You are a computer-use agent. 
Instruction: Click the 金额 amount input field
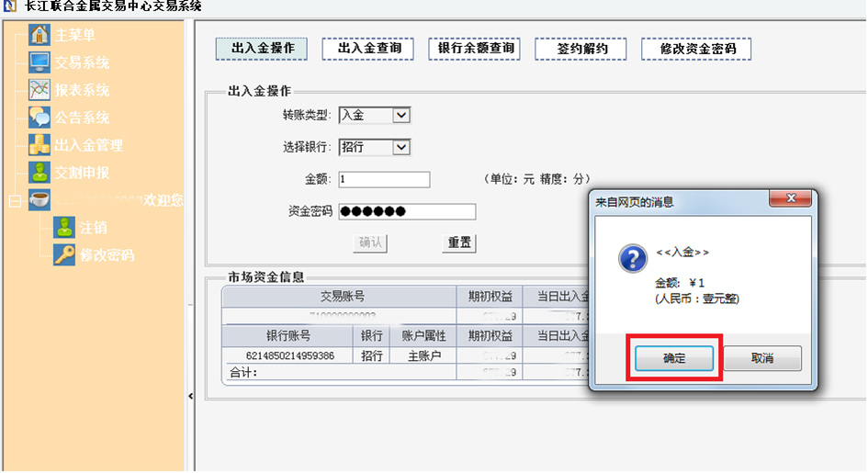384,180
